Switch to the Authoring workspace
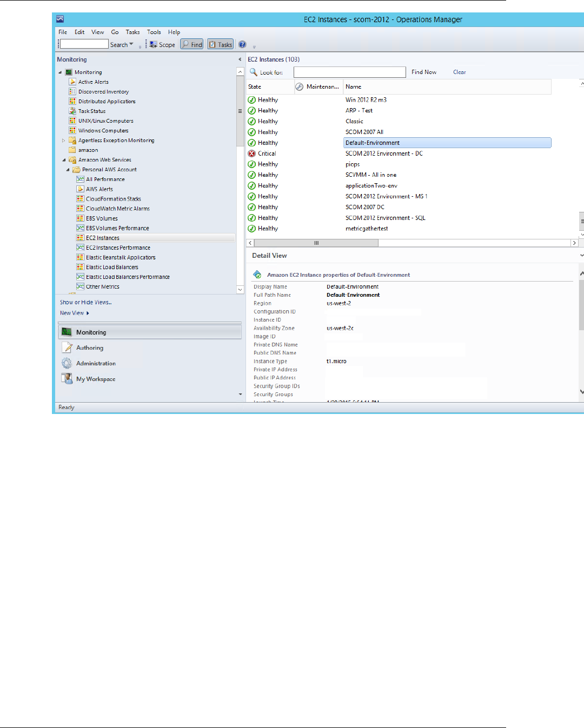The height and width of the screenshot is (728, 584). (90, 348)
